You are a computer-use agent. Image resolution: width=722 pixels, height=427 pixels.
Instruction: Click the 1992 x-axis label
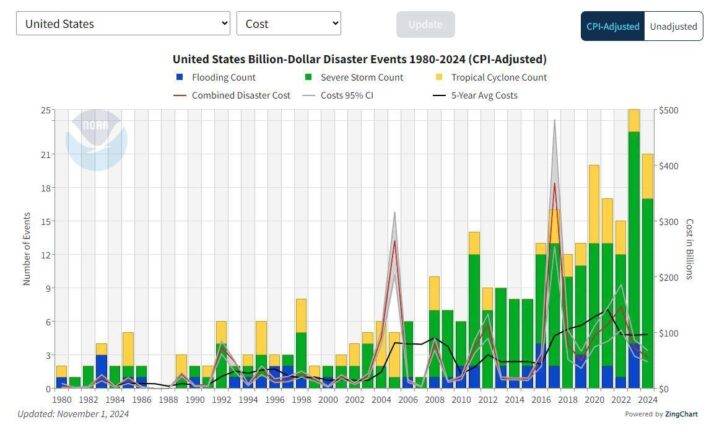[x=221, y=399]
